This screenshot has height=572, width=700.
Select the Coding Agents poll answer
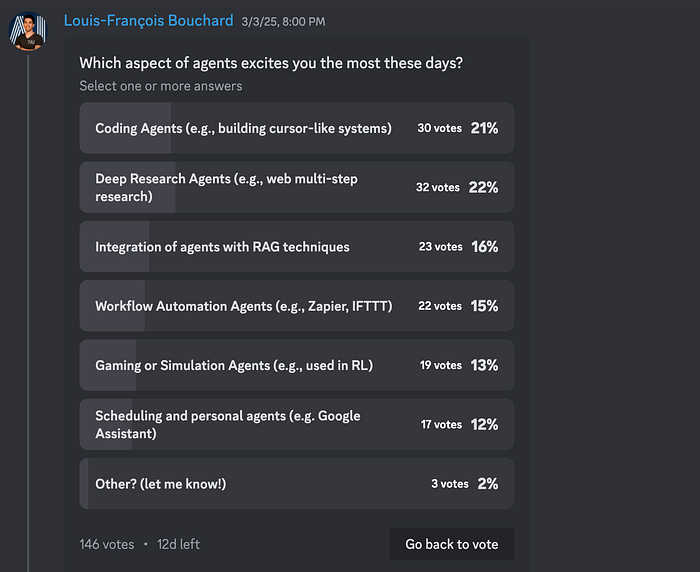coord(296,128)
